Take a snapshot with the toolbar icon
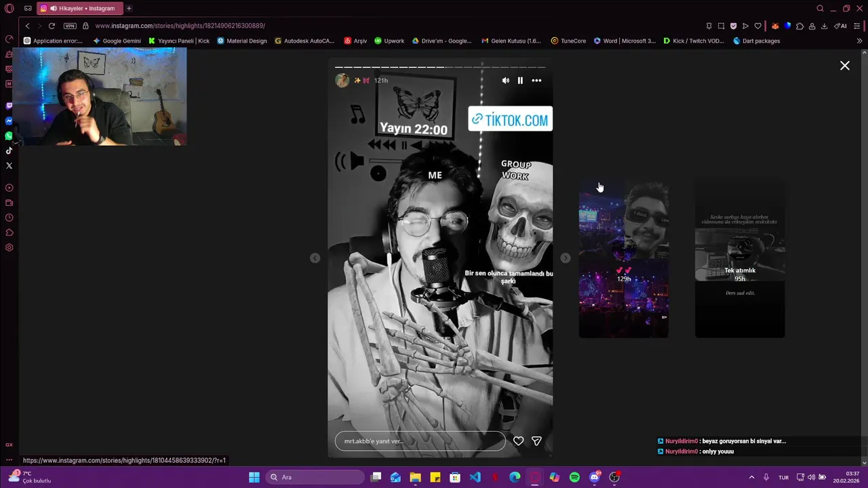Viewport: 868px width, 488px height. [721, 26]
